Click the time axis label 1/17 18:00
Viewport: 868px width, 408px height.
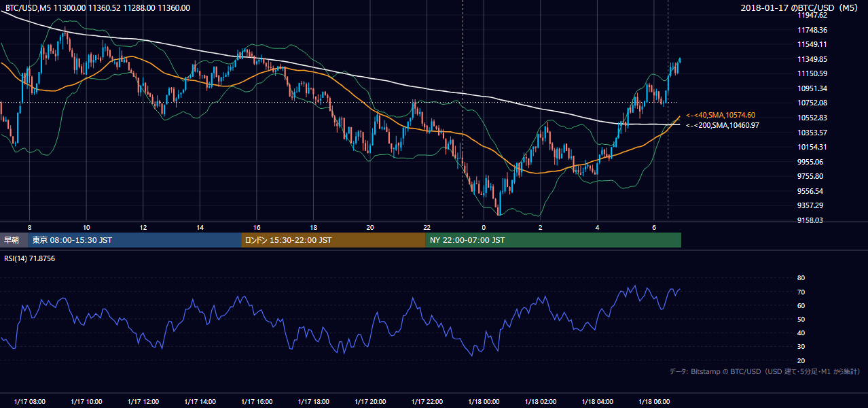click(x=313, y=402)
